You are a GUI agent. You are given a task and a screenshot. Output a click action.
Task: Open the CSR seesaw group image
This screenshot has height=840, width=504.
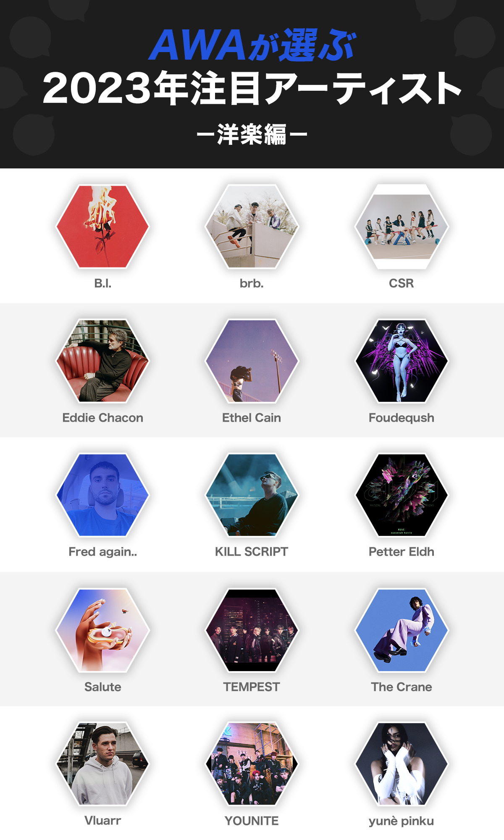pos(402,226)
